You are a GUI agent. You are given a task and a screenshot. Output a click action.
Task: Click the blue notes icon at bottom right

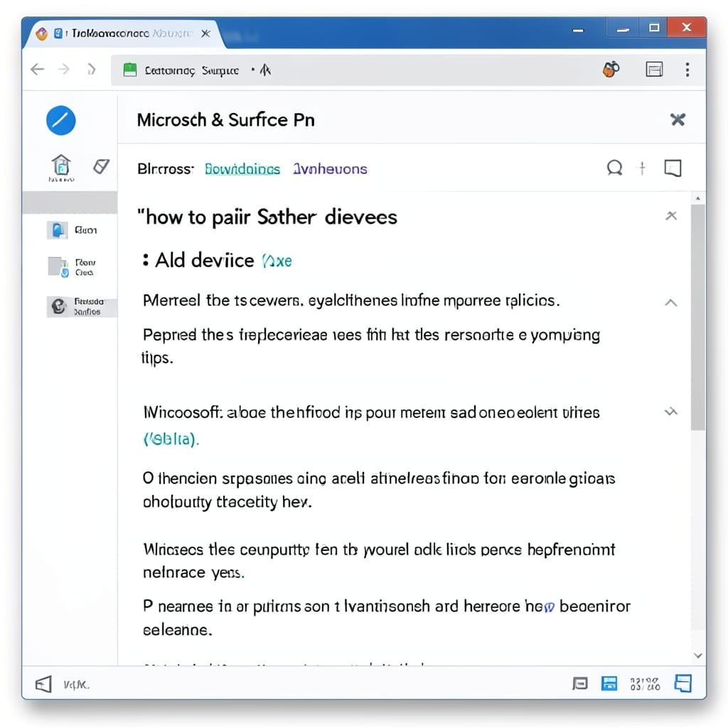(x=683, y=683)
